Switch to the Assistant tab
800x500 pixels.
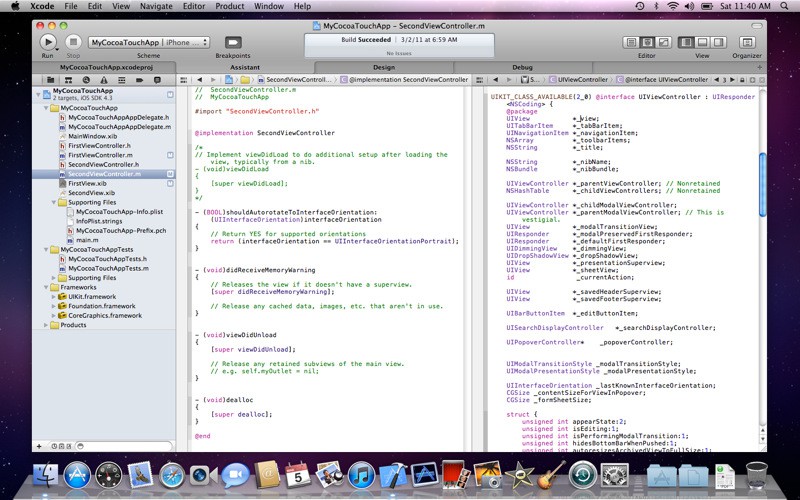tap(245, 67)
